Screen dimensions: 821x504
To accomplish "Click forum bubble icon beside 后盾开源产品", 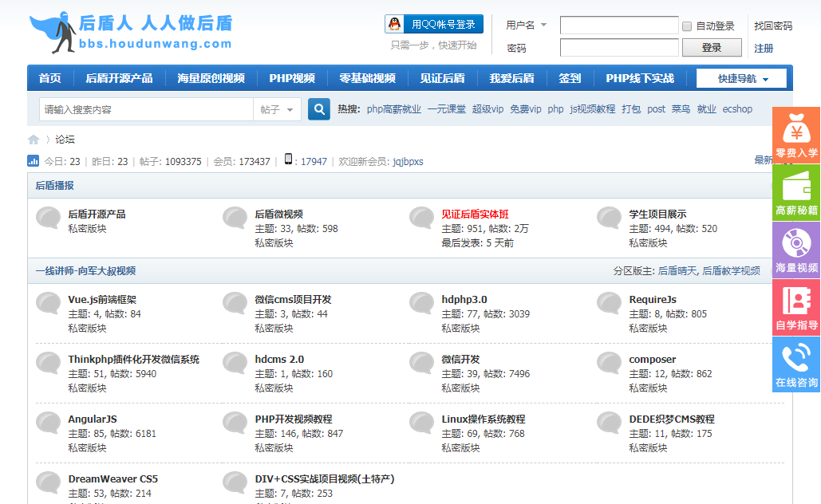I will click(48, 218).
